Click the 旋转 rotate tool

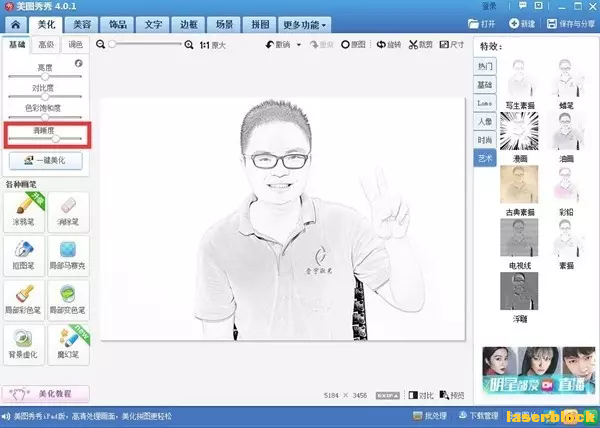389,45
